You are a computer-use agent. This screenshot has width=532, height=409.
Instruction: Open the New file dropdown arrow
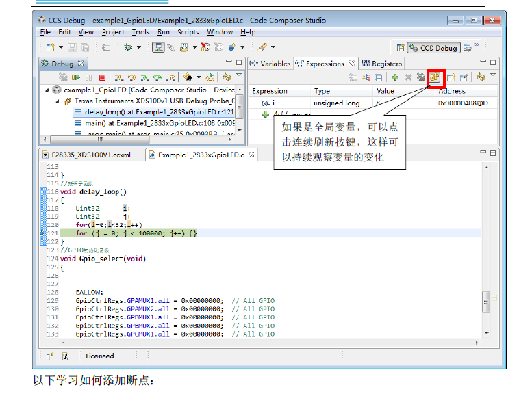(x=61, y=47)
